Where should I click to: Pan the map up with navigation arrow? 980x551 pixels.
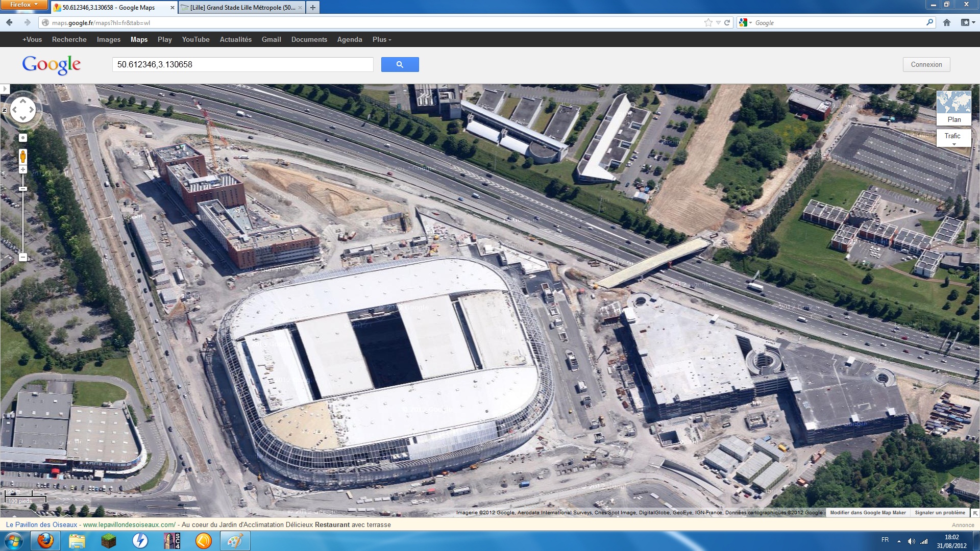pos(22,101)
